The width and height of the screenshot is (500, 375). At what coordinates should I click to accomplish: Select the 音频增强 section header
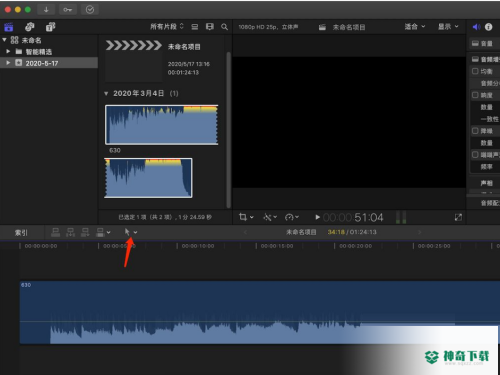click(485, 59)
